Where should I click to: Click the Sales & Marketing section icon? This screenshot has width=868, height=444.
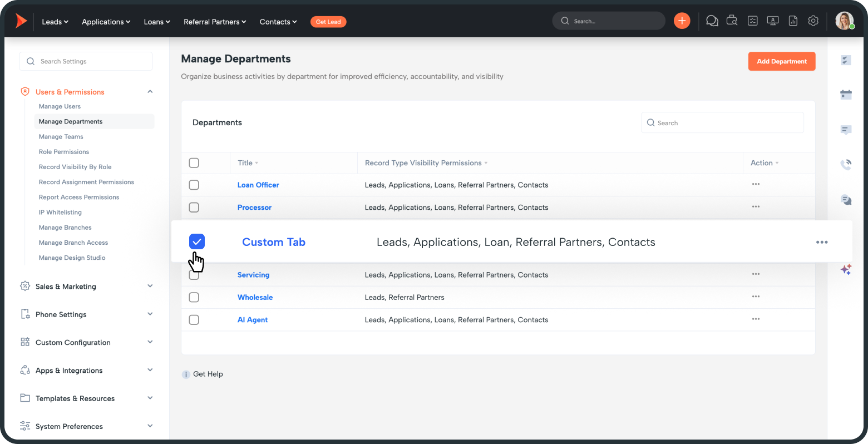[25, 286]
